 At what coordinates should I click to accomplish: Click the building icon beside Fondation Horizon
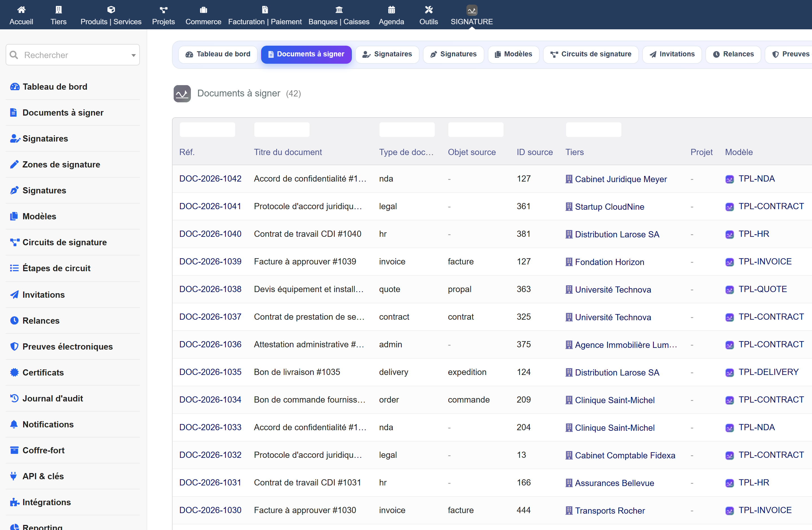coord(569,262)
